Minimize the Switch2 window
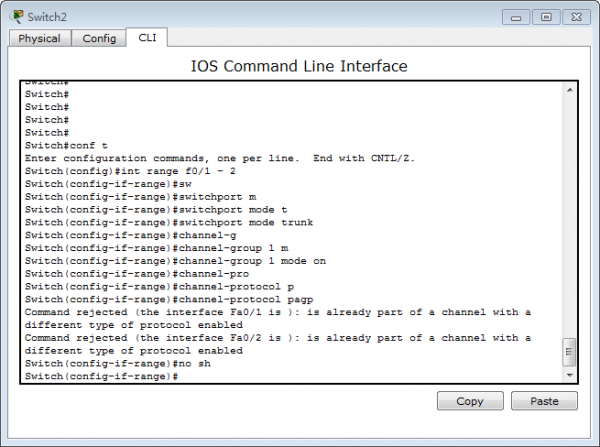Image resolution: width=600 pixels, height=447 pixels. [x=516, y=18]
